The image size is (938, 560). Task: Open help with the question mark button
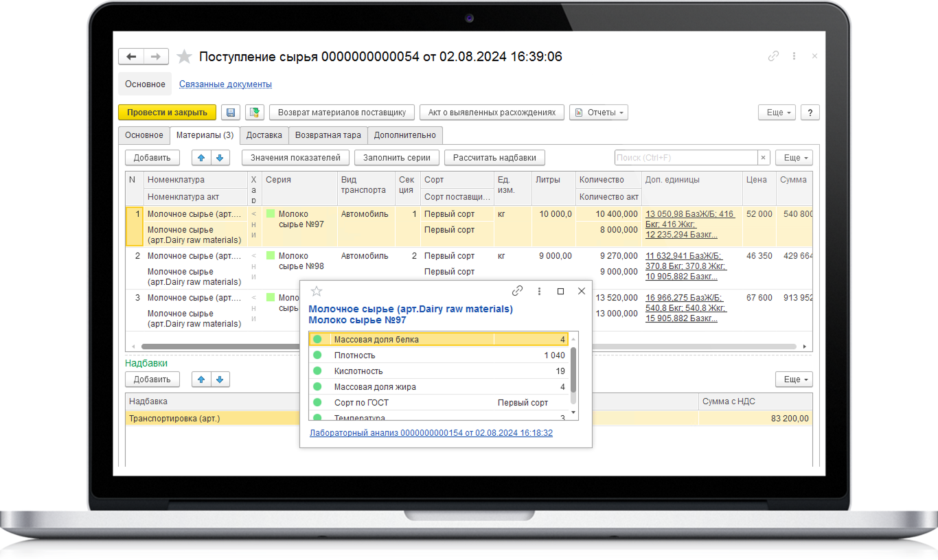pos(810,113)
